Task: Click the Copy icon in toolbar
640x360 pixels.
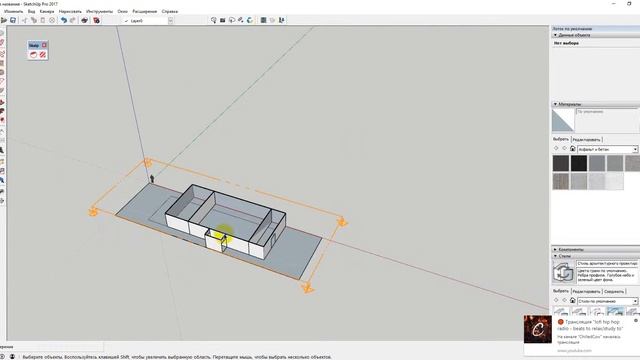Action: tap(33, 20)
